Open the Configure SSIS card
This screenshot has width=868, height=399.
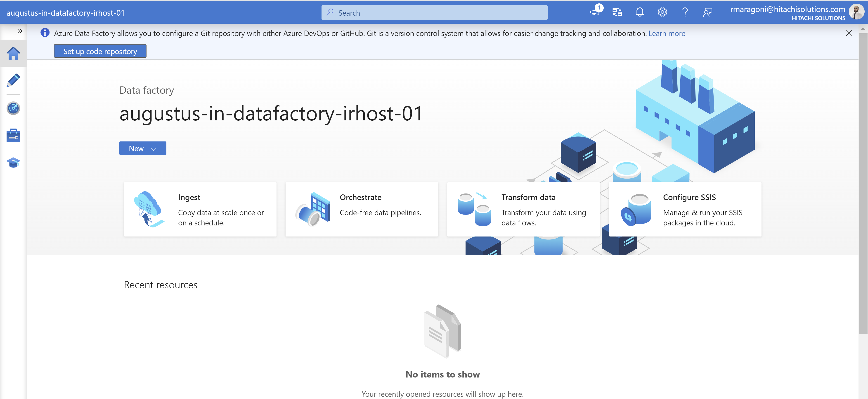click(685, 209)
